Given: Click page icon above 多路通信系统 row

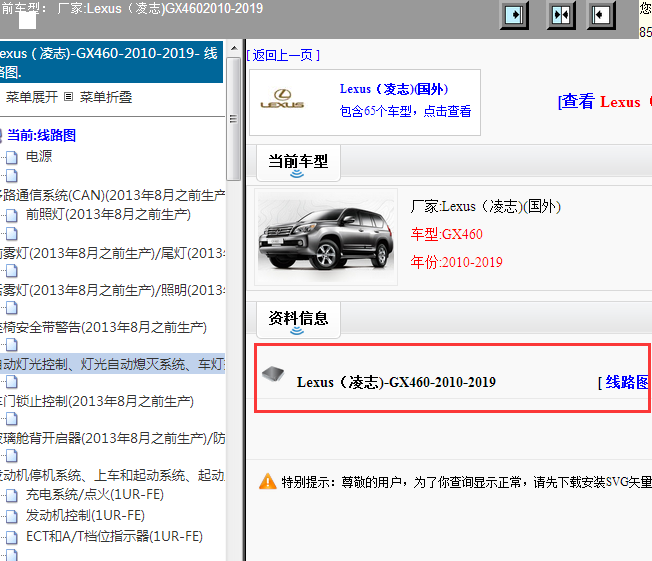Looking at the screenshot, I should point(12,176).
